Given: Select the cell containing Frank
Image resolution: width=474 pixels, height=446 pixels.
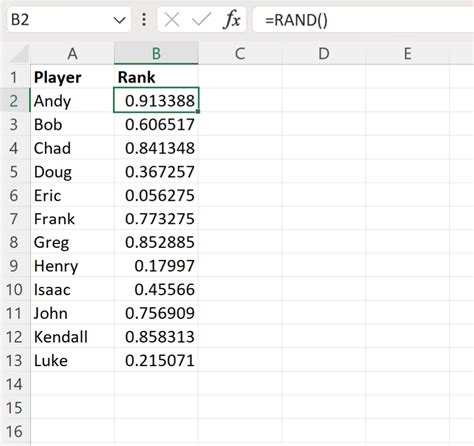Looking at the screenshot, I should (72, 219).
